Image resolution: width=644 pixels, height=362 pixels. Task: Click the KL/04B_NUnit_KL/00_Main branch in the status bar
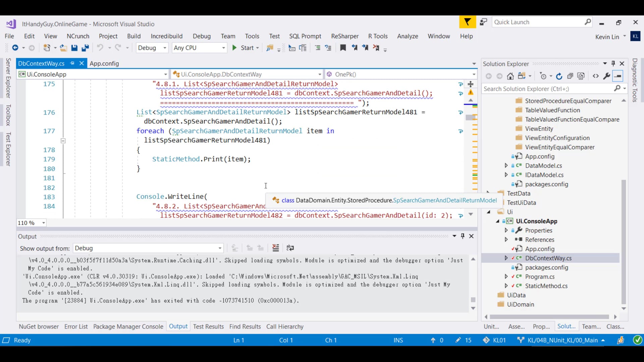tap(562, 340)
